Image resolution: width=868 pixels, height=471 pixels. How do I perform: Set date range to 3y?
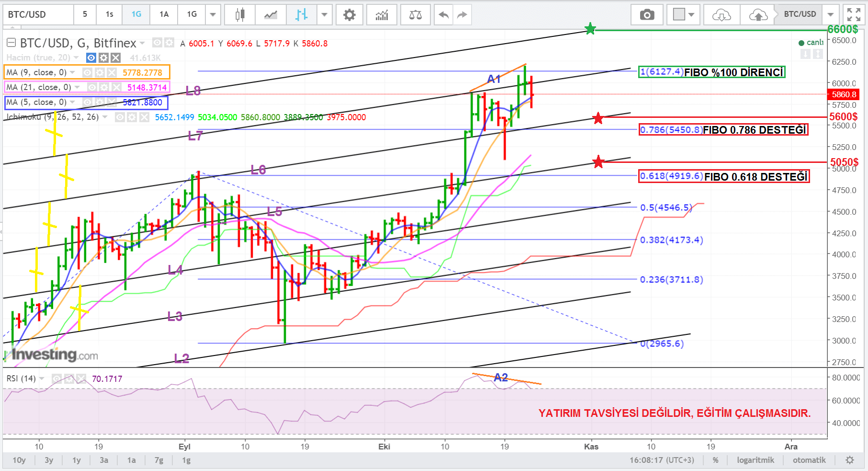(x=49, y=460)
